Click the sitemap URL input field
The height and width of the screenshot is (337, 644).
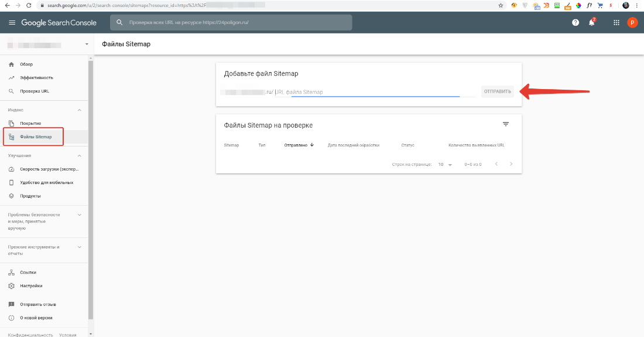tap(375, 92)
